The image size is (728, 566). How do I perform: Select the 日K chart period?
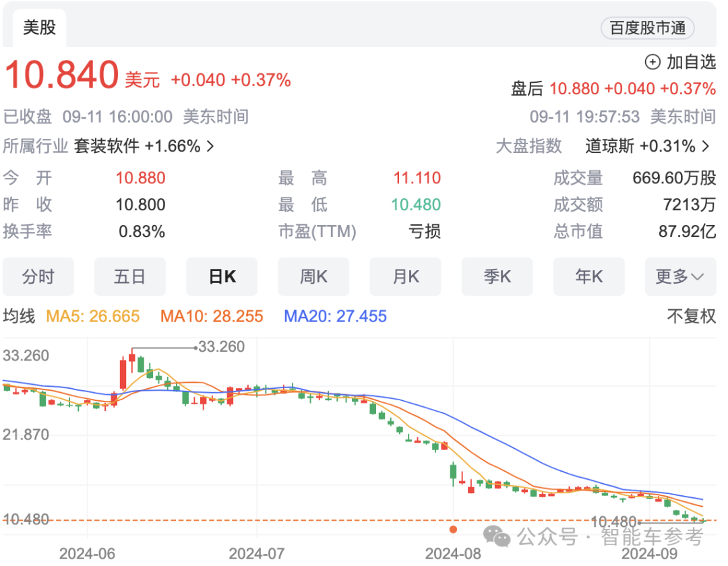tap(222, 276)
